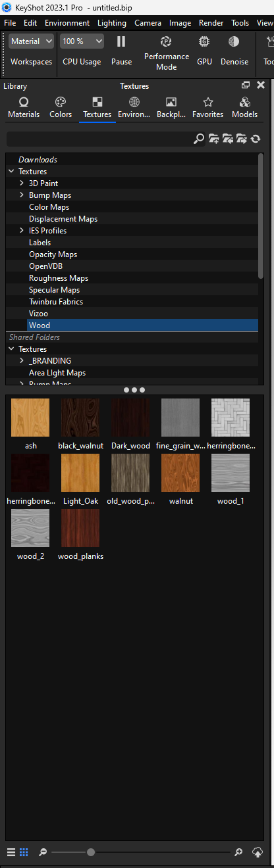Open the CPU Usage percentage dropdown
Screen dimensions: 274x868
[82, 41]
